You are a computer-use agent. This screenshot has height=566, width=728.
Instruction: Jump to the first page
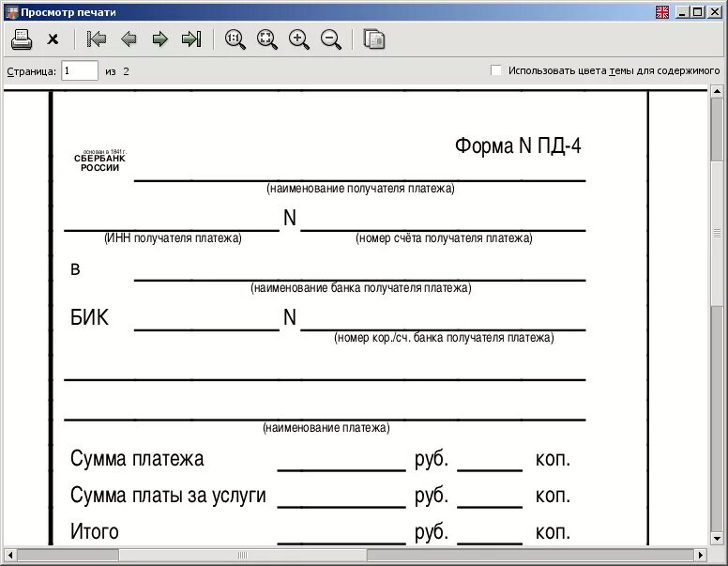click(x=97, y=39)
